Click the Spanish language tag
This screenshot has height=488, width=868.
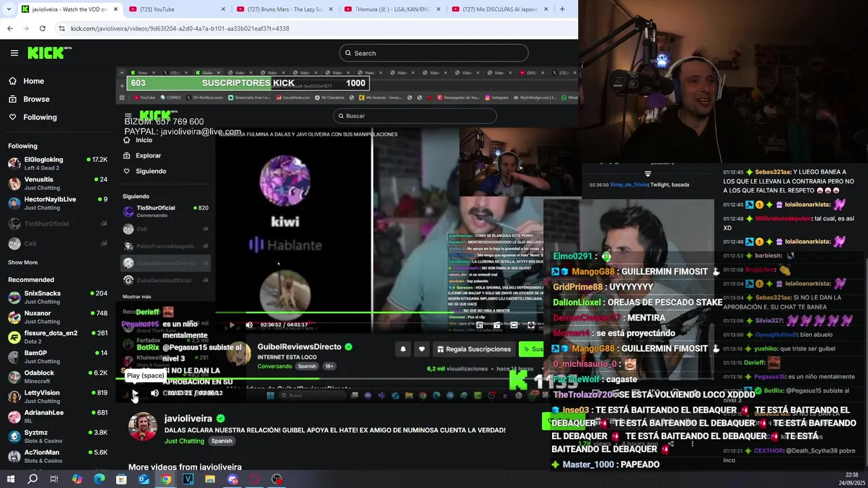click(222, 441)
